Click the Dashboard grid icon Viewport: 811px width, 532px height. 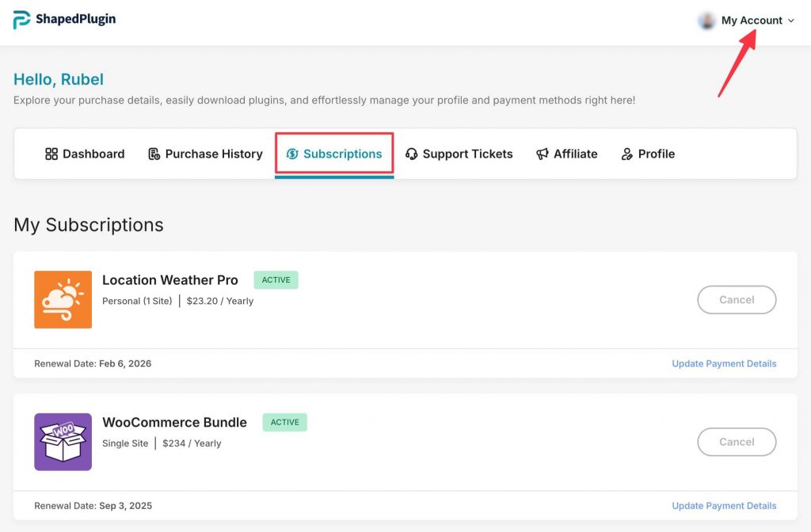pyautogui.click(x=51, y=154)
